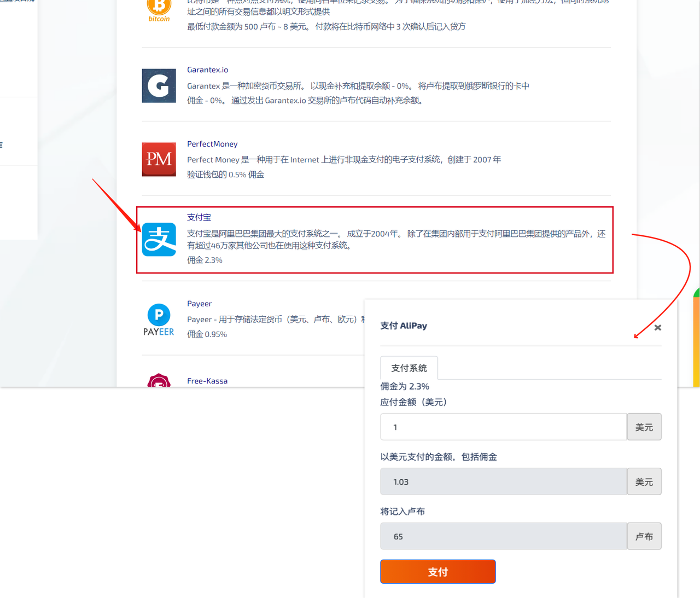Click the 以美元支付的金额，包括佣金 label

[x=439, y=457]
